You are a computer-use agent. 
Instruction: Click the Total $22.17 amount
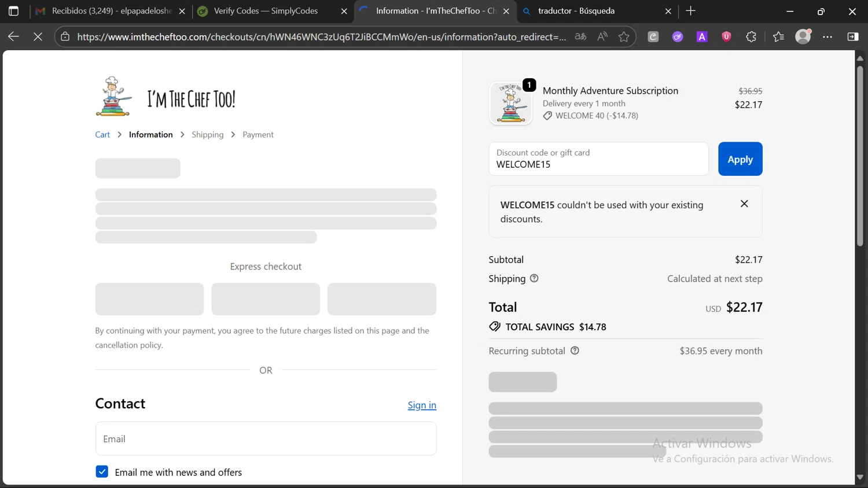click(744, 307)
